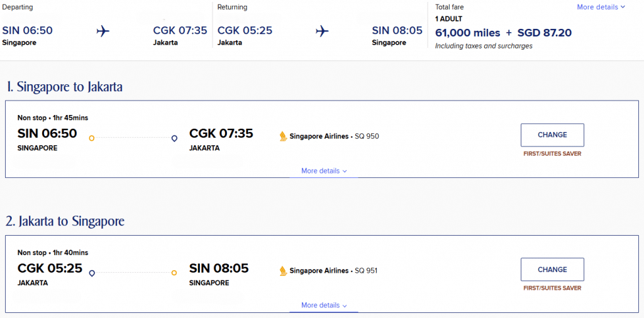
Task: Click the blue destination pin for CGK 07:35
Action: coord(174,138)
